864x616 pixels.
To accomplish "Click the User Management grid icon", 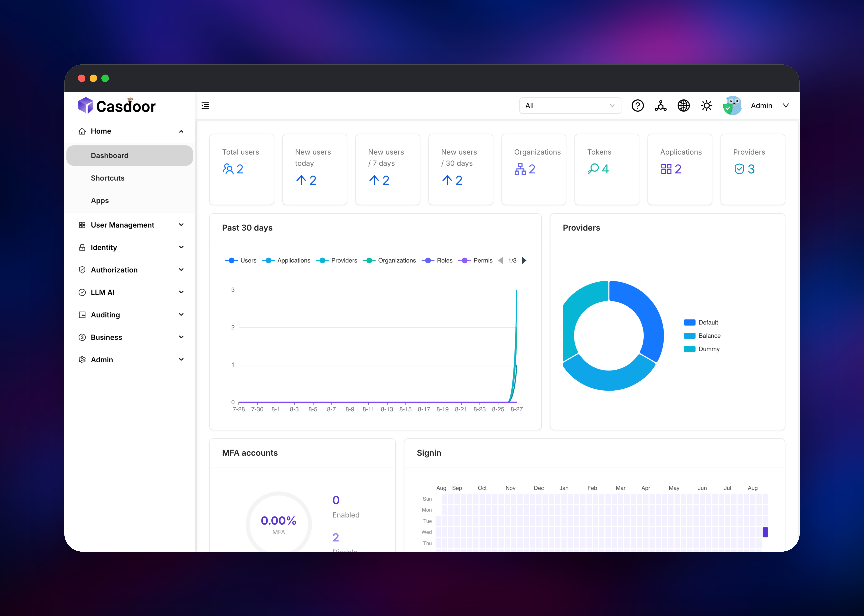I will 82,225.
